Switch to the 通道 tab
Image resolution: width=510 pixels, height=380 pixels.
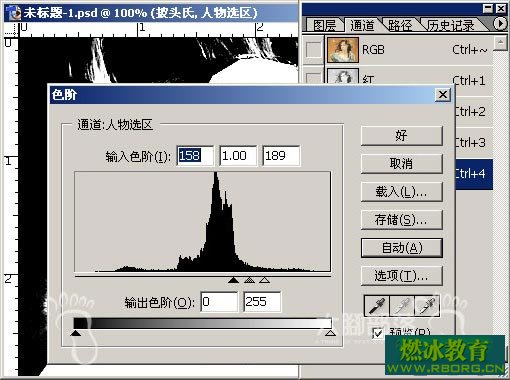(x=362, y=25)
